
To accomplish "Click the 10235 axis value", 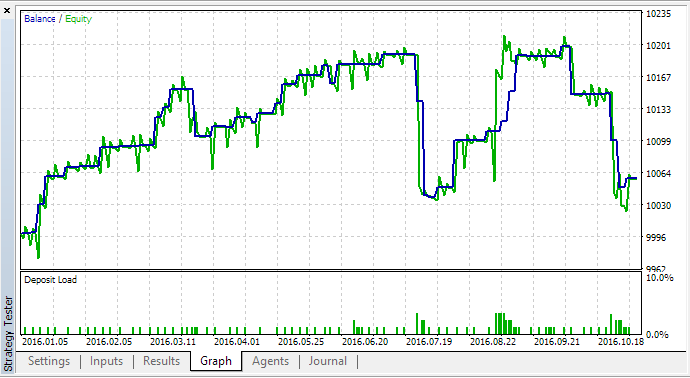I will tap(658, 14).
